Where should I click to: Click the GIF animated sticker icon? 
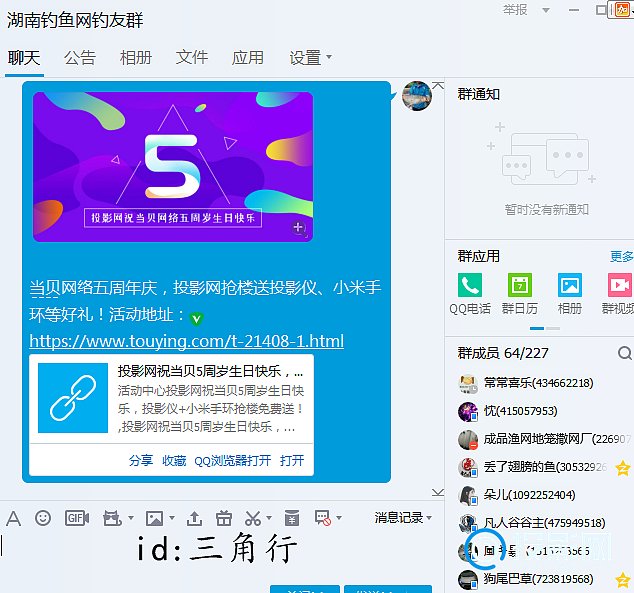coord(77,518)
